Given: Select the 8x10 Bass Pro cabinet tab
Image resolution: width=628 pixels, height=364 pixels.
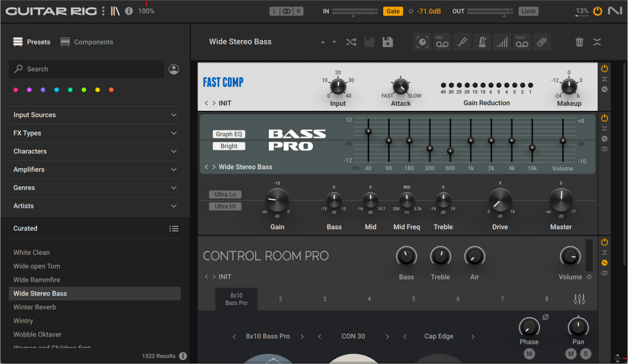Looking at the screenshot, I should pyautogui.click(x=236, y=299).
